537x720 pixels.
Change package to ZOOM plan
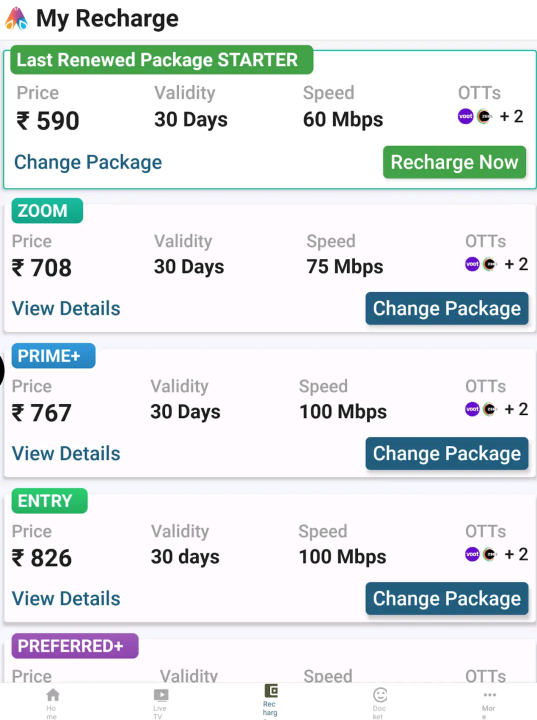click(447, 308)
